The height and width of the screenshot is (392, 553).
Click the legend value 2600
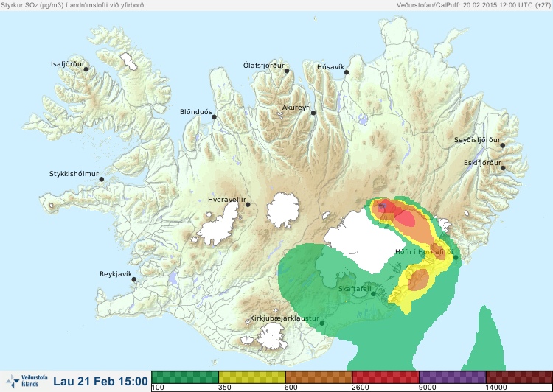[x=361, y=388]
